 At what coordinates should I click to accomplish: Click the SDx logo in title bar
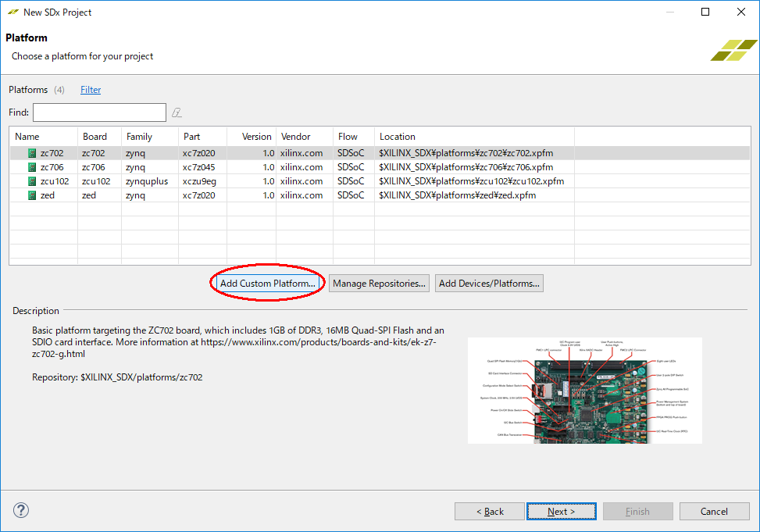12,12
